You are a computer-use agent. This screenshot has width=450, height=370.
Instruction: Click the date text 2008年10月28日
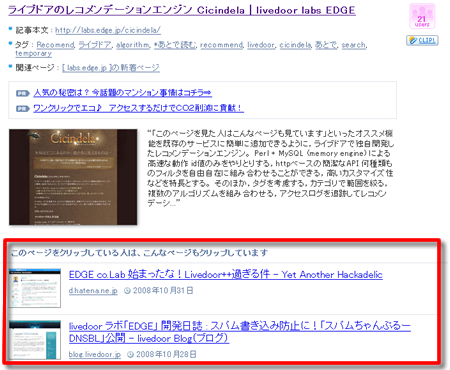pyautogui.click(x=166, y=354)
